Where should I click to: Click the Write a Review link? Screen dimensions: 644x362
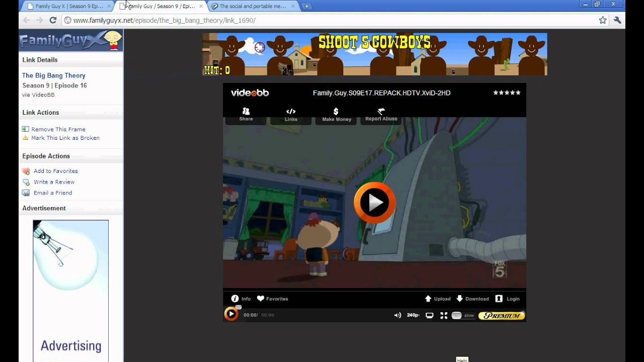point(54,182)
